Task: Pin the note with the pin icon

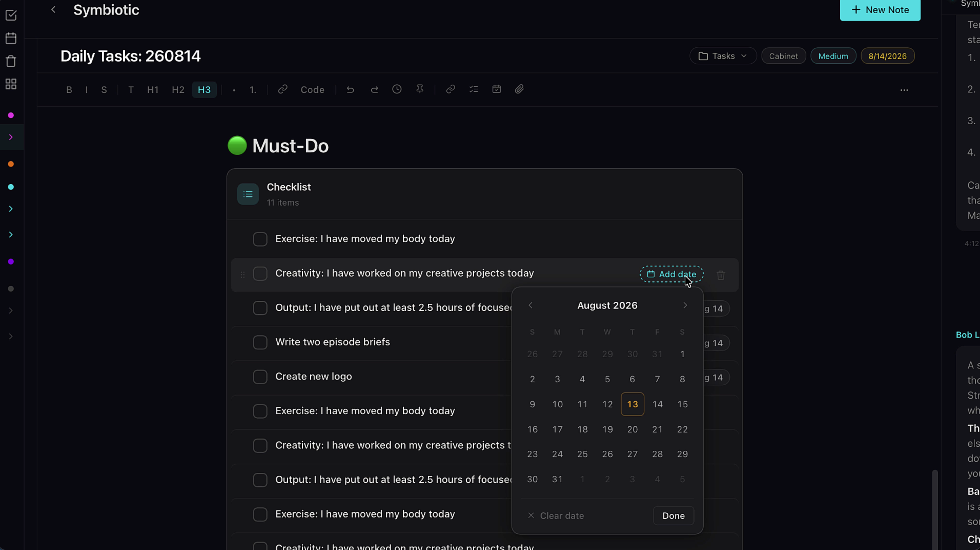Action: click(420, 89)
